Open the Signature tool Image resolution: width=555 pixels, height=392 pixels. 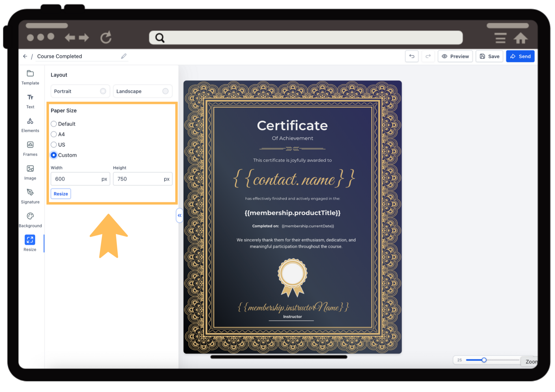coord(30,196)
